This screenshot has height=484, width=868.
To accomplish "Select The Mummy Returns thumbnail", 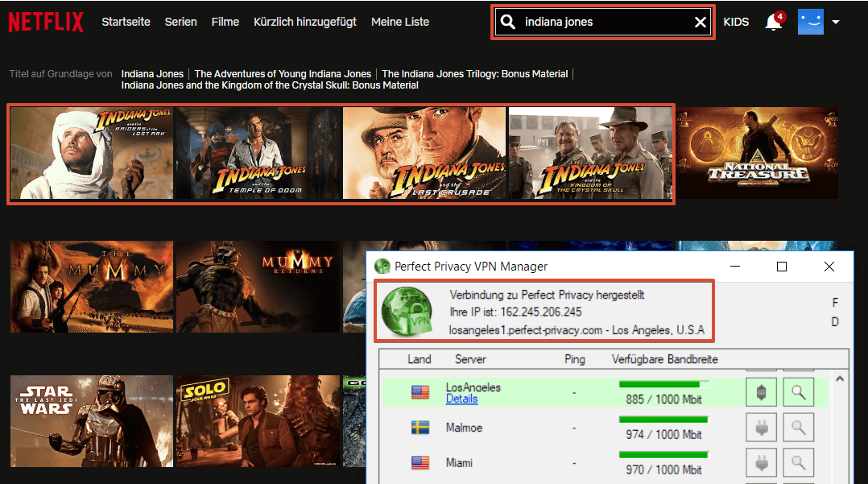I will click(258, 287).
